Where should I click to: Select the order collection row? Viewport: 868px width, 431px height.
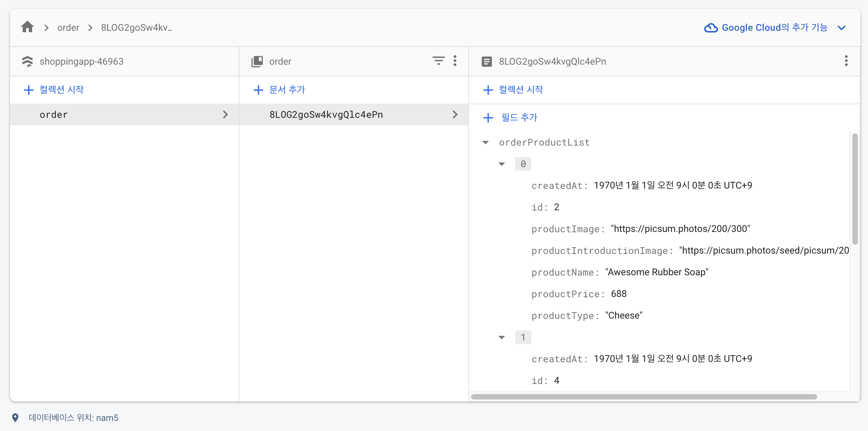(124, 114)
